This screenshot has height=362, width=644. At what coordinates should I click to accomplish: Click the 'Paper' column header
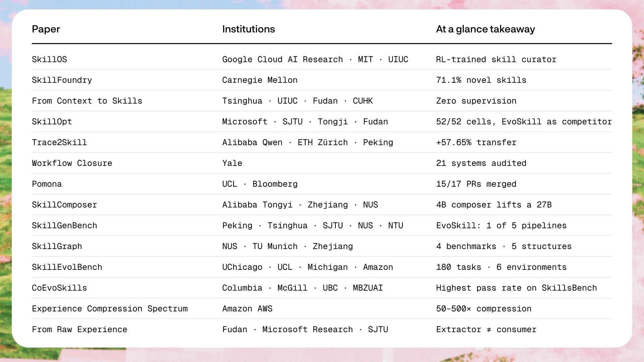[46, 29]
